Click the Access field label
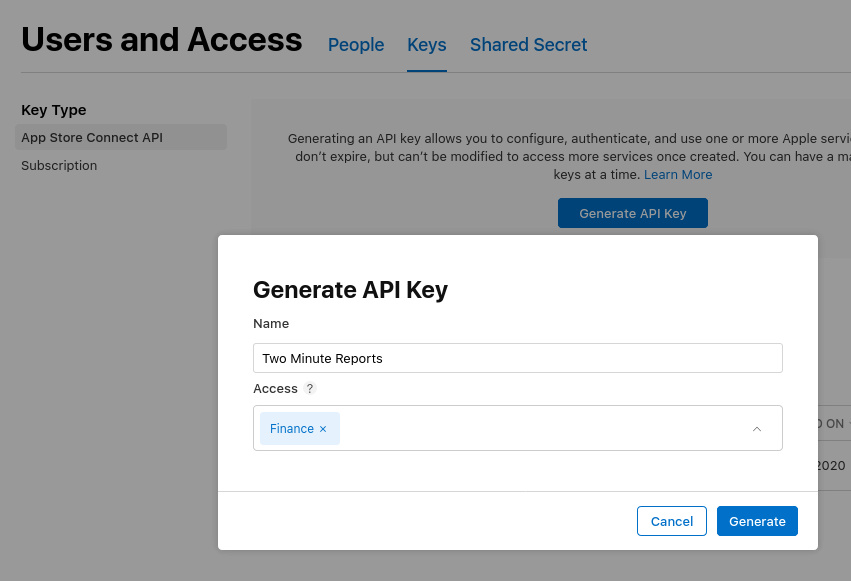Screen dimensions: 851x581 tap(275, 388)
